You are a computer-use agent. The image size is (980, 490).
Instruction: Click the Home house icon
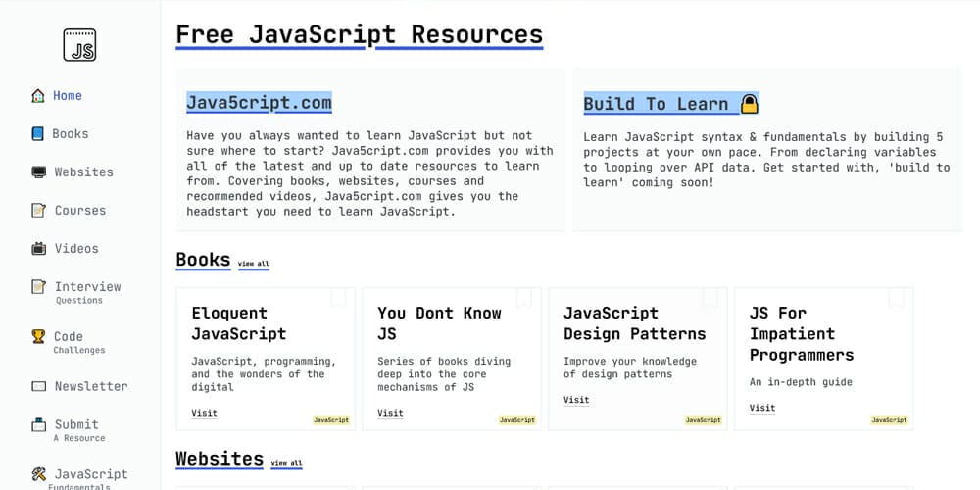click(x=38, y=96)
